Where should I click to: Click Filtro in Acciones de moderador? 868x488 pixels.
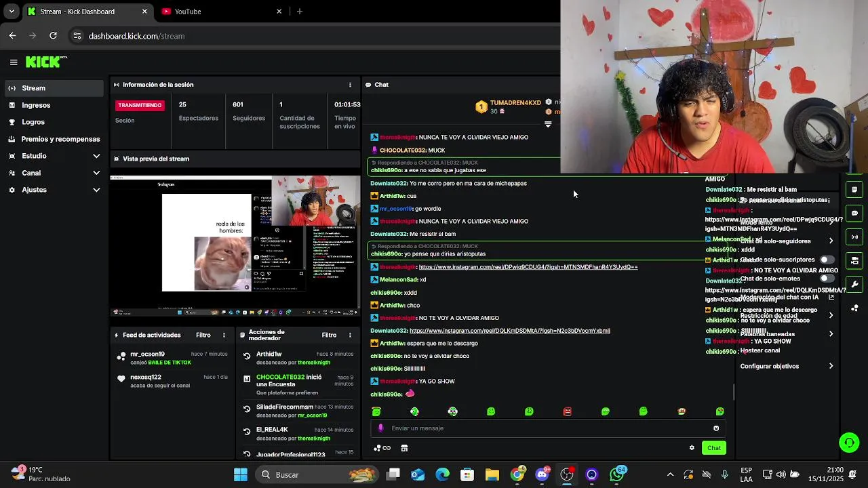click(329, 335)
